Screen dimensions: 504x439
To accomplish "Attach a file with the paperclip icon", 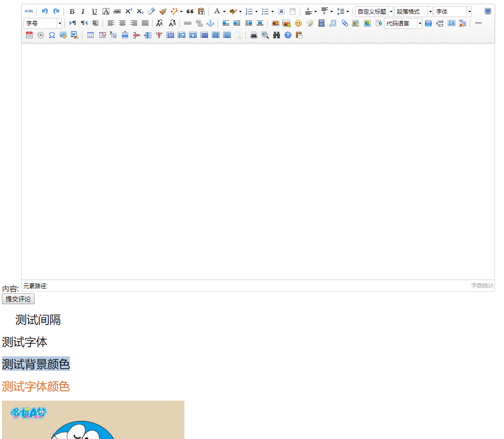I will 345,23.
